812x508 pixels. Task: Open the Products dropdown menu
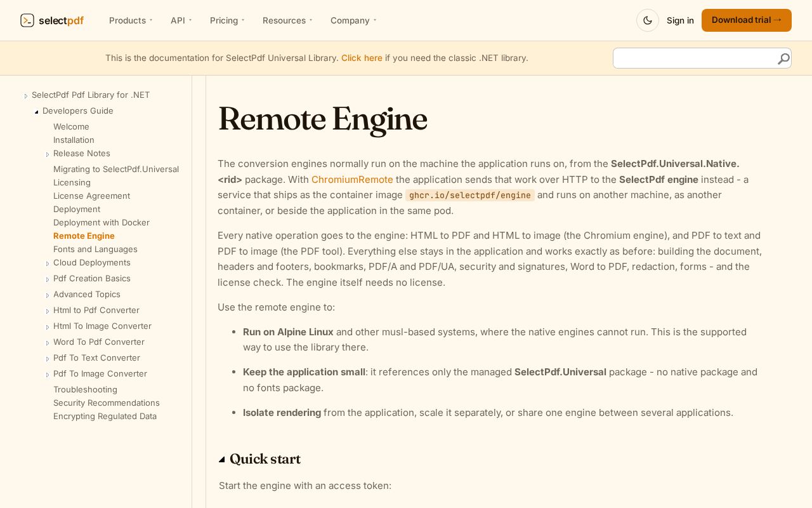click(x=131, y=20)
